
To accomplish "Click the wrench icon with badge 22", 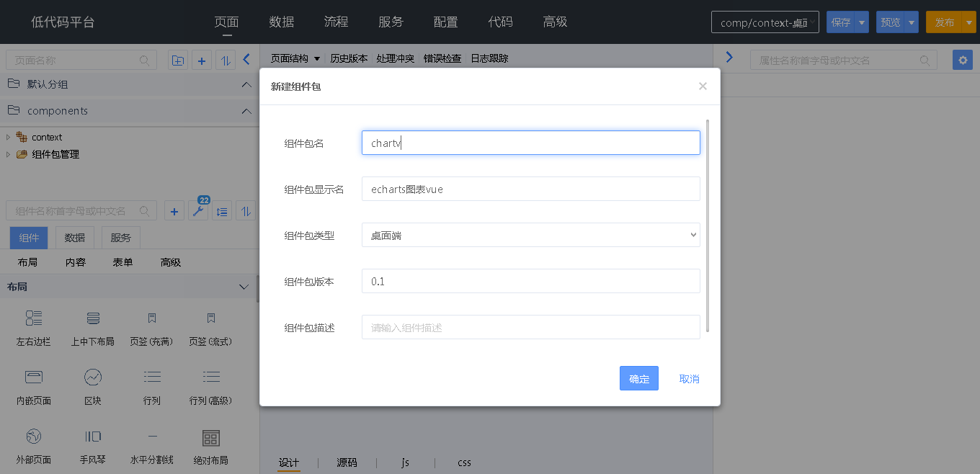I will [x=197, y=211].
